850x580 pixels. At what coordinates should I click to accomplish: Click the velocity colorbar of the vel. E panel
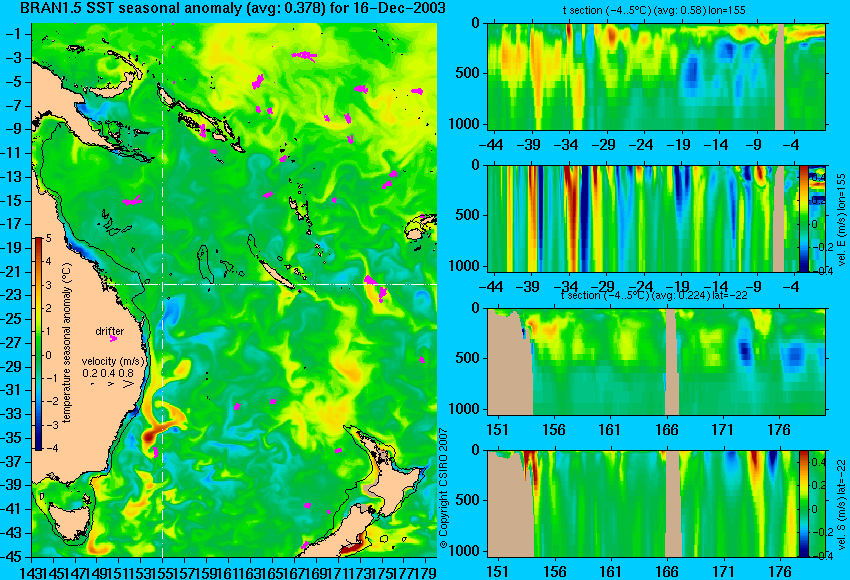tap(803, 219)
